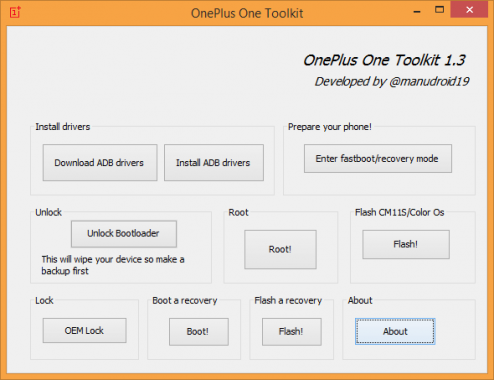Click the OEM Lock button
The height and width of the screenshot is (380, 494).
click(84, 330)
